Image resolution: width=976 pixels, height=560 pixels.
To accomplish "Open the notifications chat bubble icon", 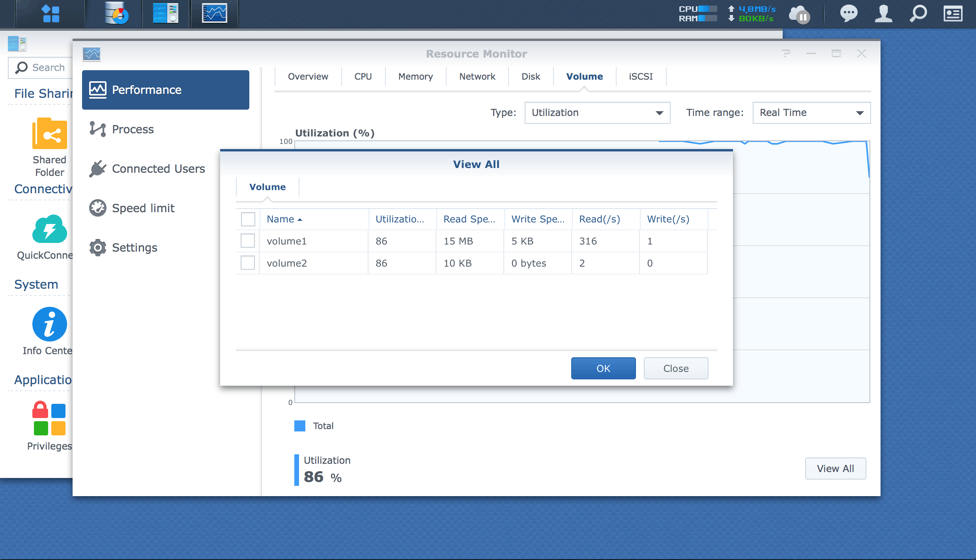I will (x=848, y=14).
